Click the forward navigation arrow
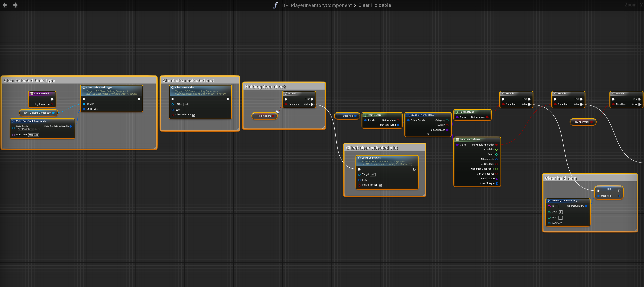 click(x=15, y=5)
